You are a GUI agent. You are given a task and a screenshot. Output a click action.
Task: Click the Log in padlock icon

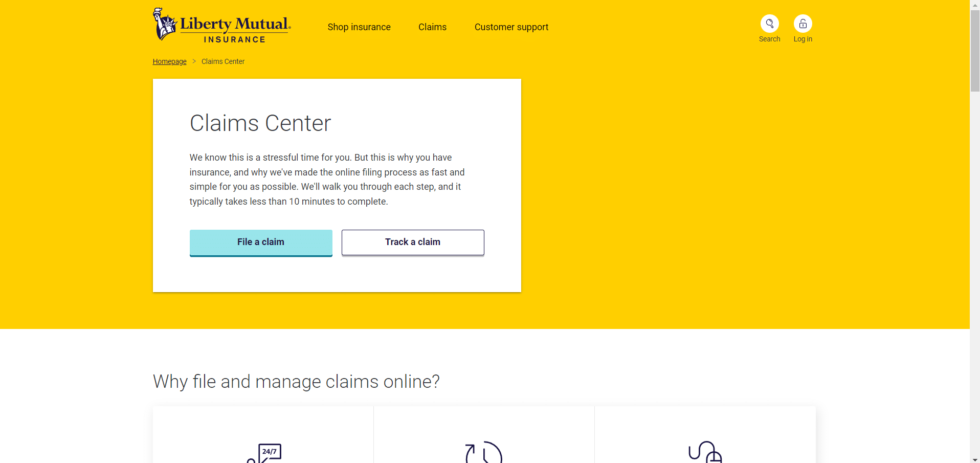coord(803,23)
